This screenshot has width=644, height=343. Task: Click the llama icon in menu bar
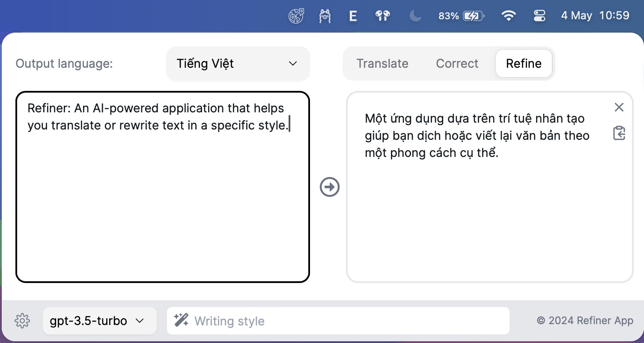tap(325, 16)
